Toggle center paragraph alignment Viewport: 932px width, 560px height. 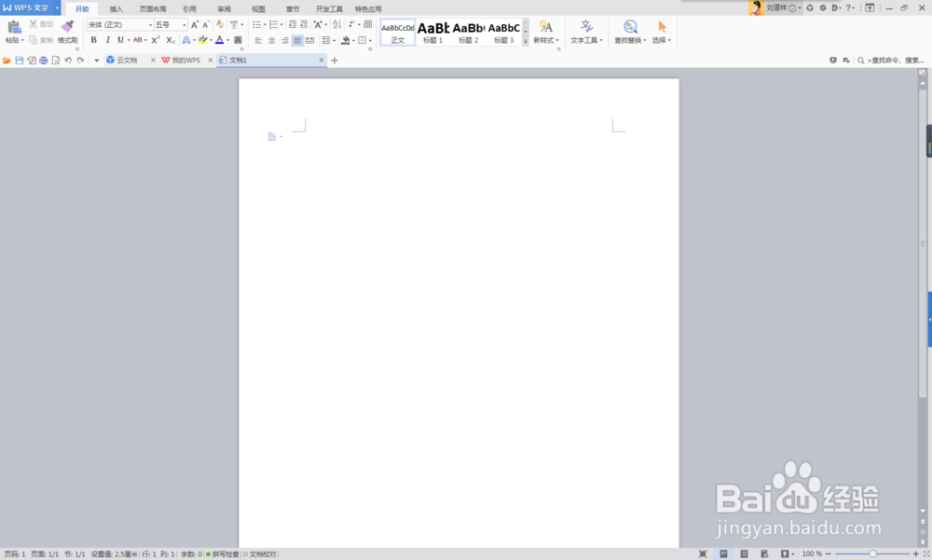[x=271, y=40]
